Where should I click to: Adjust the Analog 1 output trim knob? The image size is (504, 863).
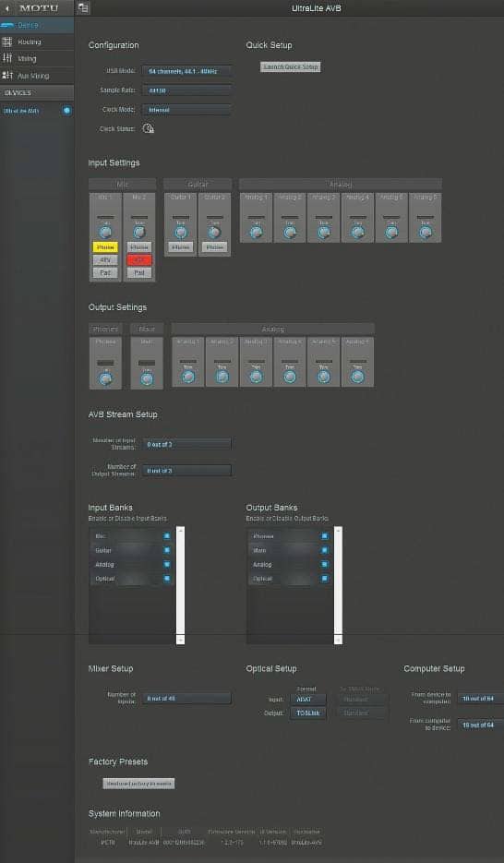coord(188,377)
